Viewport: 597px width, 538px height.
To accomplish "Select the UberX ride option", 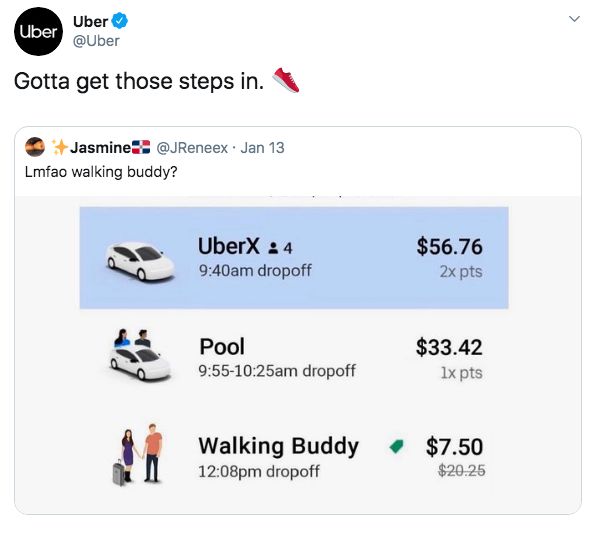I will (294, 258).
